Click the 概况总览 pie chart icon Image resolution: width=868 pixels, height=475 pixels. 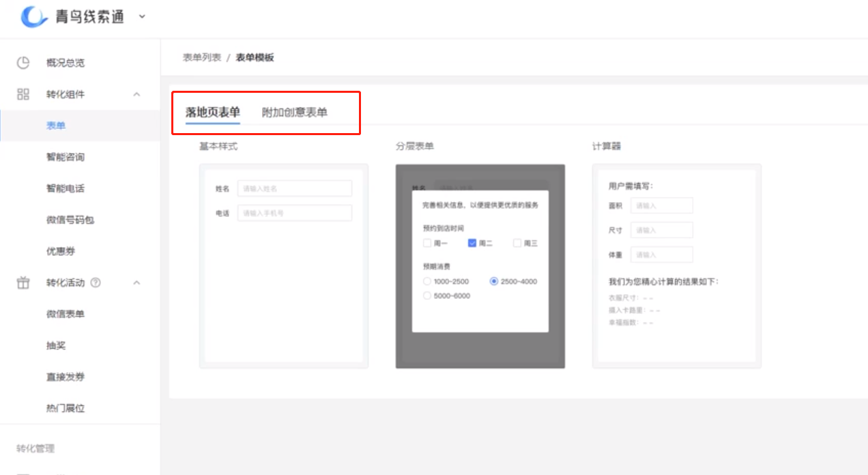23,63
